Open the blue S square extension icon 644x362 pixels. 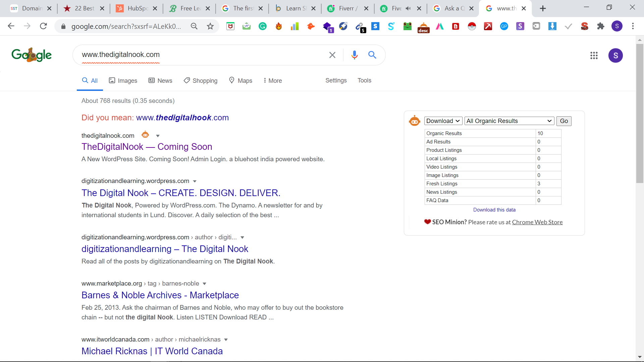tap(375, 26)
